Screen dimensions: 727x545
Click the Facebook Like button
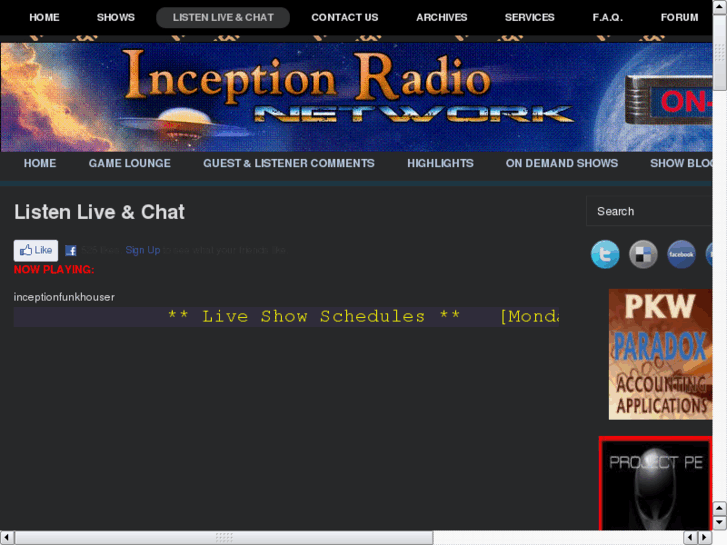pyautogui.click(x=36, y=250)
